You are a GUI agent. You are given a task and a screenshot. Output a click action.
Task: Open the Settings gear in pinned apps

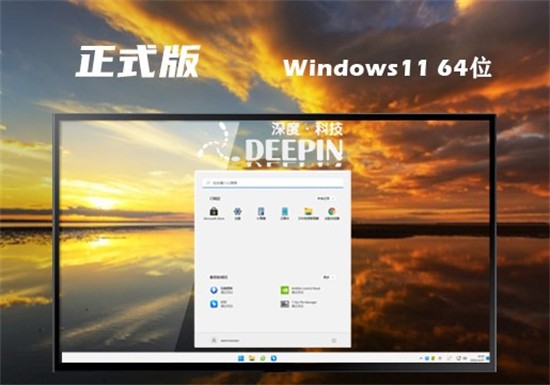[x=237, y=213]
